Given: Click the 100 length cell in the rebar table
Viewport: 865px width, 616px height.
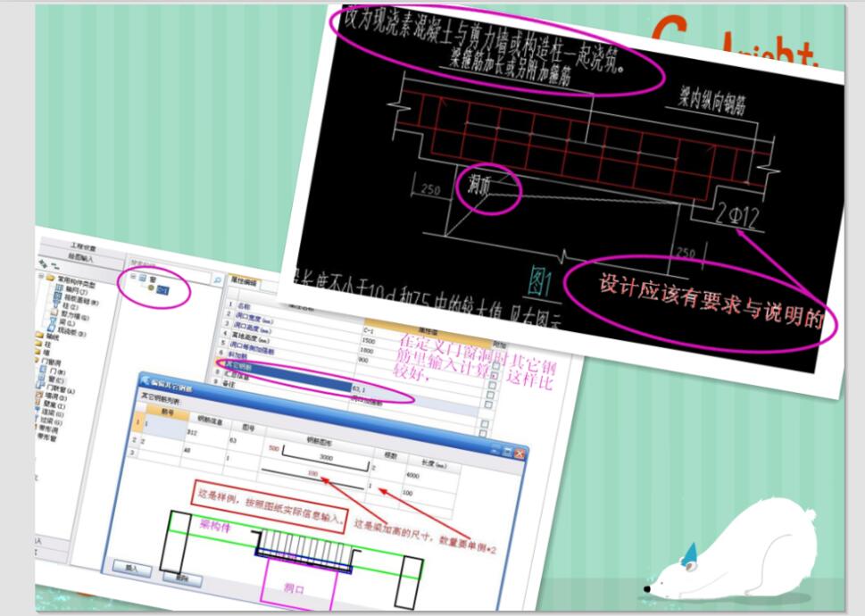Looking at the screenshot, I should pyautogui.click(x=407, y=493).
